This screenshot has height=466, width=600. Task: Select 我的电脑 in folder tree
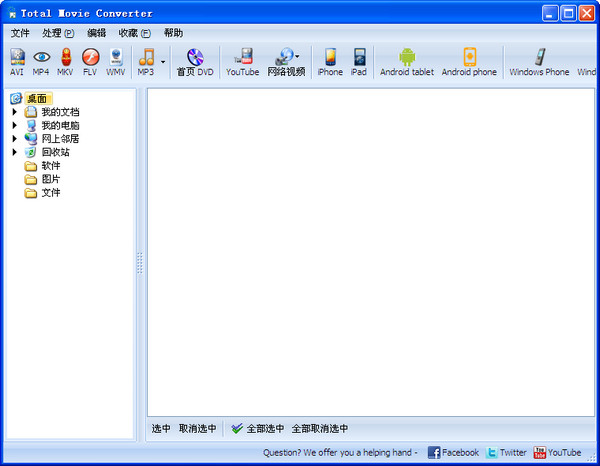pos(60,125)
